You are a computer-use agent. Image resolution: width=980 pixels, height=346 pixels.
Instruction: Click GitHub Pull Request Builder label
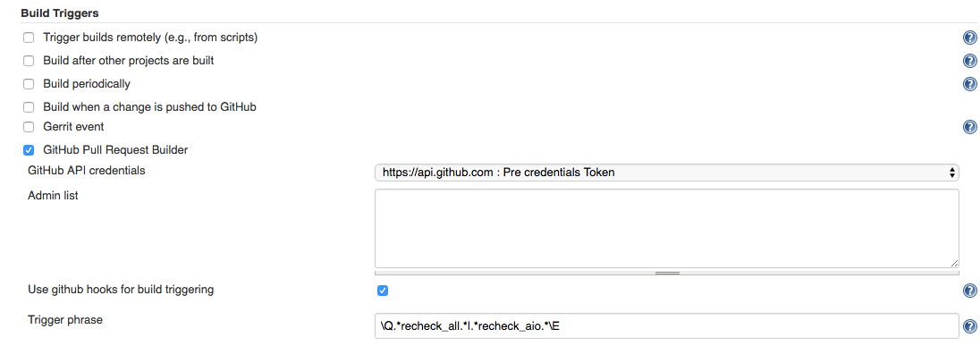tap(115, 150)
